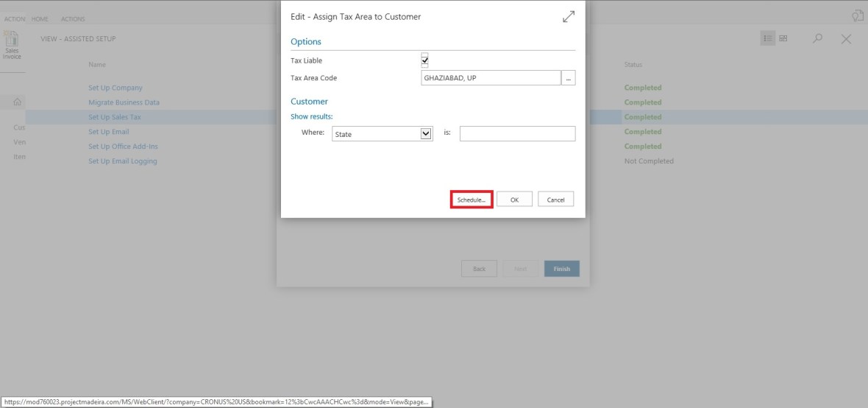Viewport: 868px width, 408px height.
Task: Open the Set Up Email Logging link
Action: point(122,161)
